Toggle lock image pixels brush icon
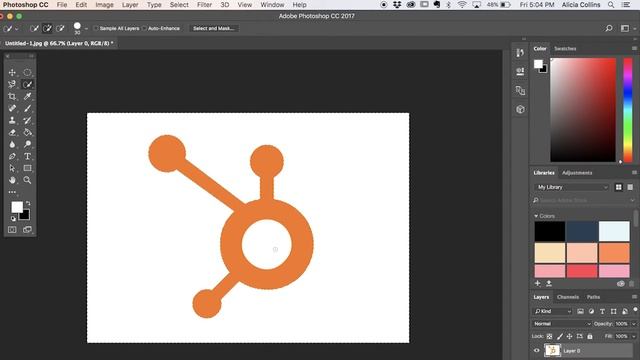Image resolution: width=640 pixels, height=360 pixels. [x=560, y=336]
